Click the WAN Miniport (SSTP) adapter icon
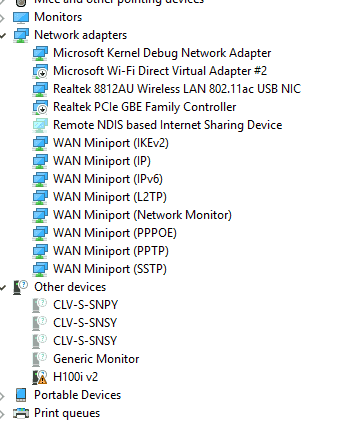 click(40, 269)
